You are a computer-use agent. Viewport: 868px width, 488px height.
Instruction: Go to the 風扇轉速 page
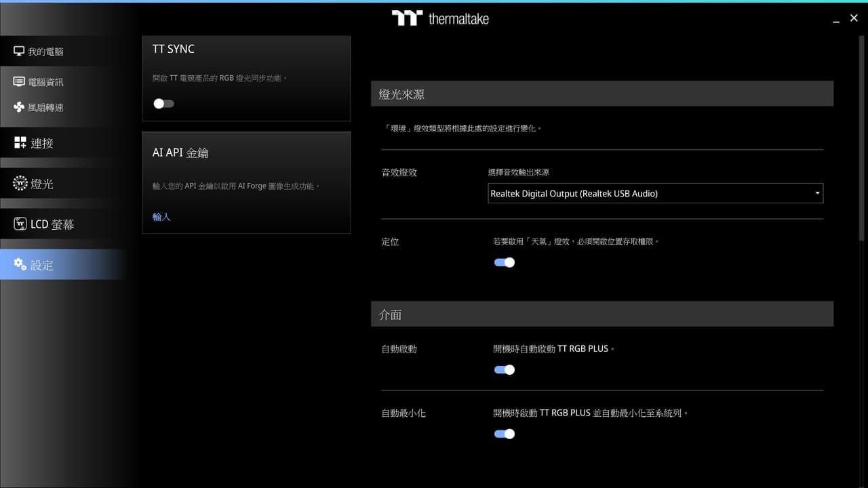pyautogui.click(x=63, y=107)
